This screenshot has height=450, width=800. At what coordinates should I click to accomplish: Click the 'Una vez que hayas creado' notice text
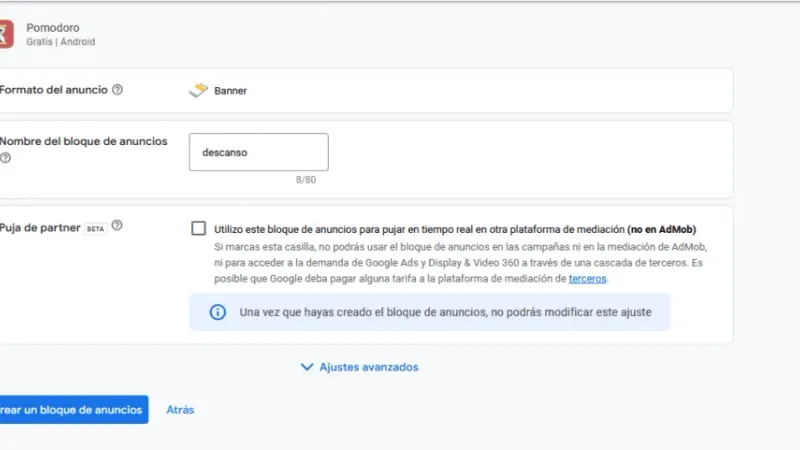click(445, 312)
